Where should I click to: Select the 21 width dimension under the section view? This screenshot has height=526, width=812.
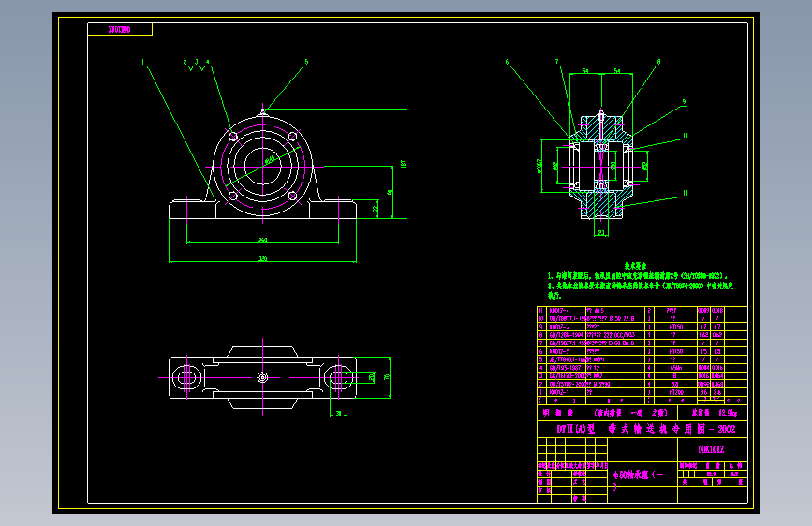coord(600,233)
